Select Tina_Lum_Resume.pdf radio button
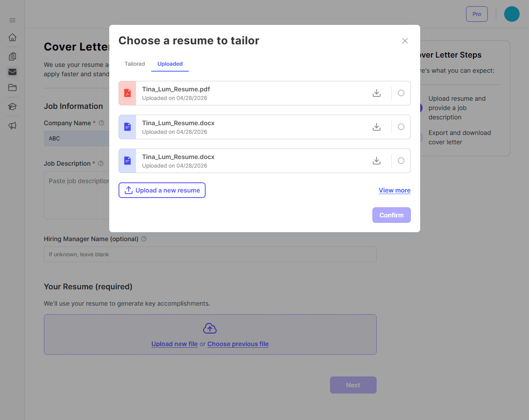 [x=401, y=93]
